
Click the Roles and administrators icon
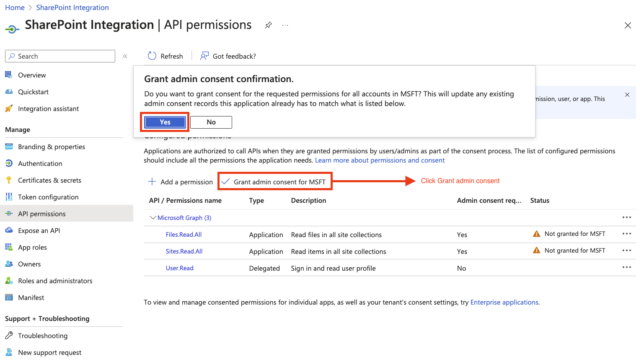tap(9, 281)
